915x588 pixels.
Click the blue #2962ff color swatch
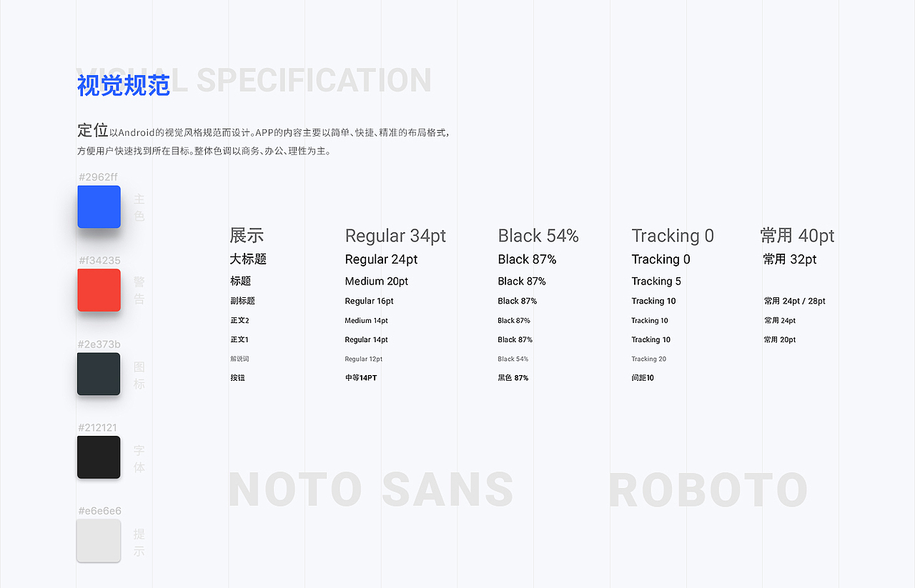pyautogui.click(x=99, y=206)
